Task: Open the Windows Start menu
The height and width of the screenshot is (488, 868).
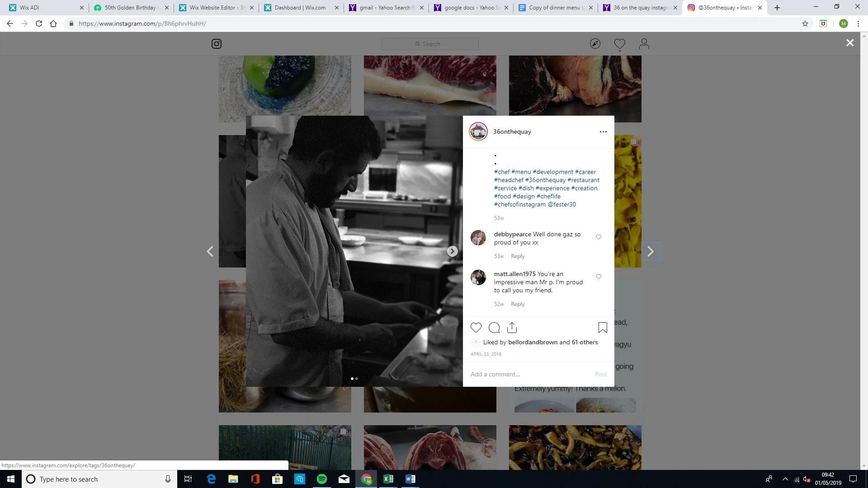Action: (x=11, y=479)
